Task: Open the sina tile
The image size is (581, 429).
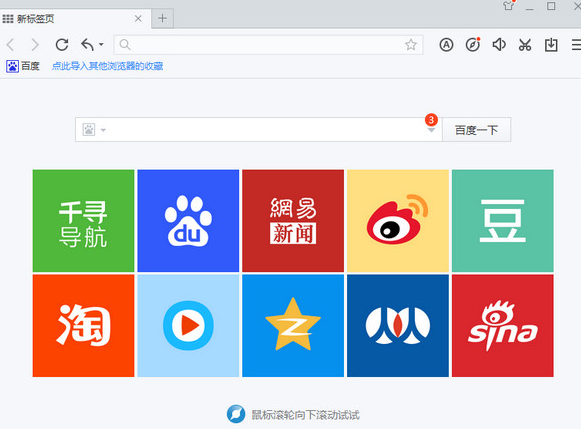Action: [x=503, y=326]
